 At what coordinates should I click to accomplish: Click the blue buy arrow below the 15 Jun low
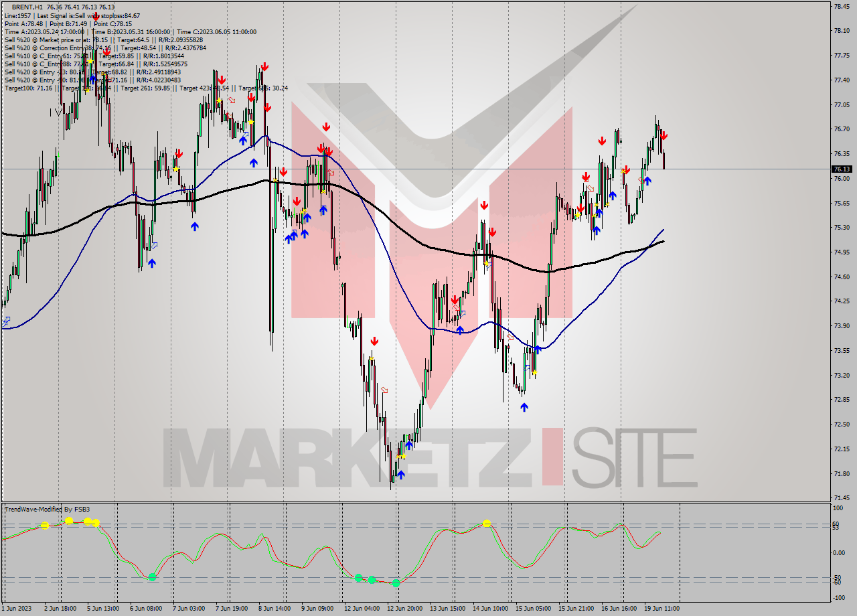[524, 406]
